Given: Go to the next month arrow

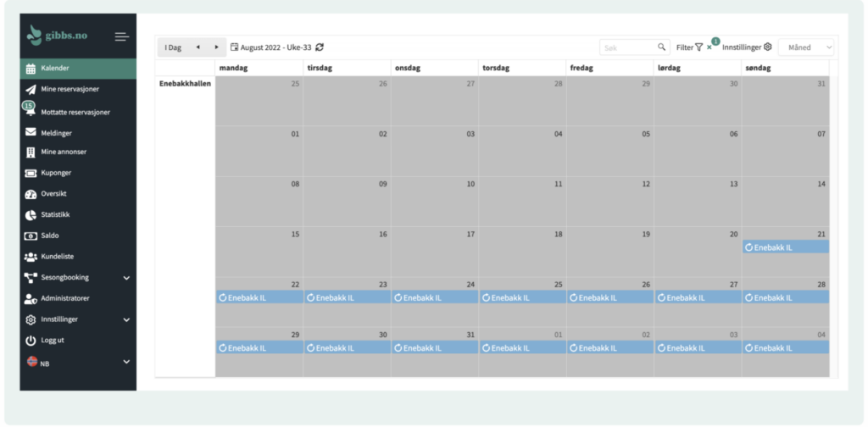Looking at the screenshot, I should 216,47.
